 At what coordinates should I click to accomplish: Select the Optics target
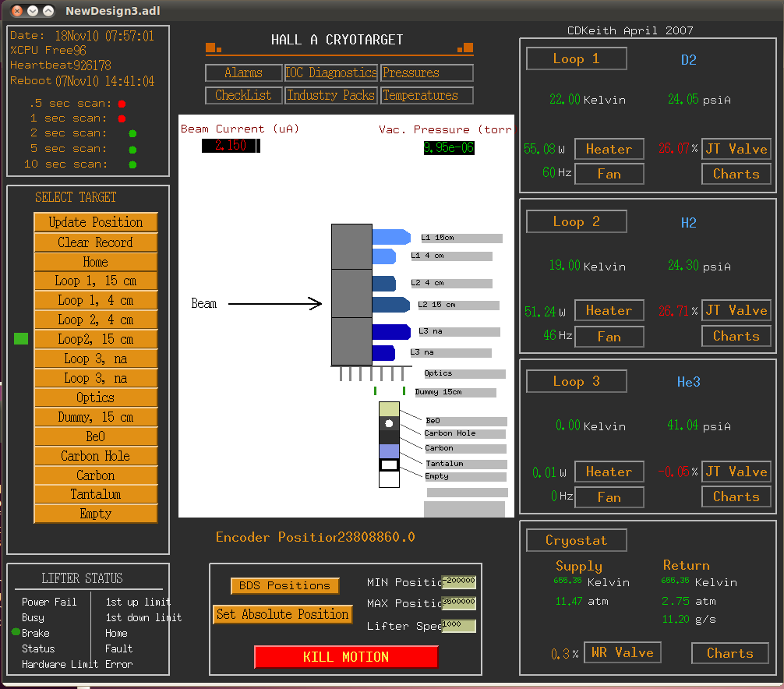click(96, 397)
